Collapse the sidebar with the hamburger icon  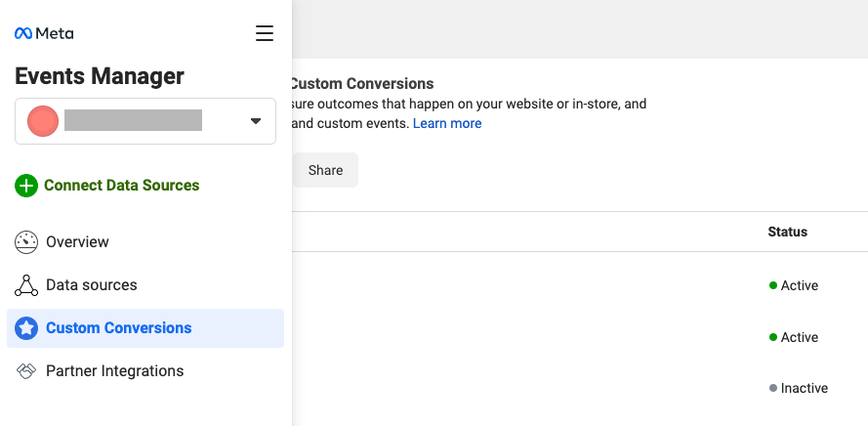pos(264,33)
